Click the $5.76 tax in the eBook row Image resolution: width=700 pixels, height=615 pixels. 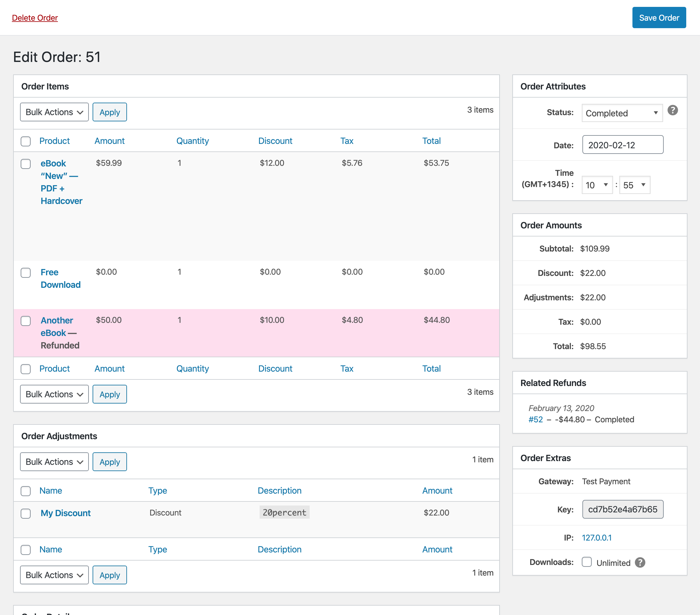[x=352, y=163]
